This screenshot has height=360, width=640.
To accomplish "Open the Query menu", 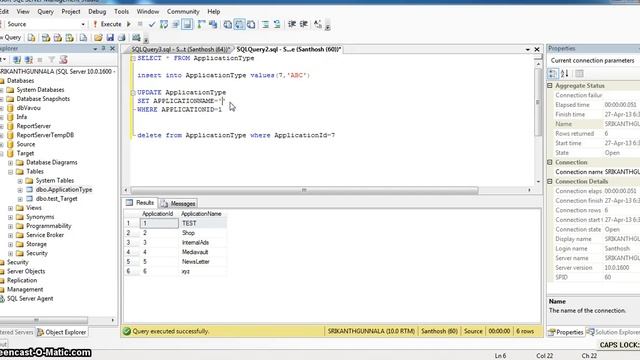I will pyautogui.click(x=45, y=11).
